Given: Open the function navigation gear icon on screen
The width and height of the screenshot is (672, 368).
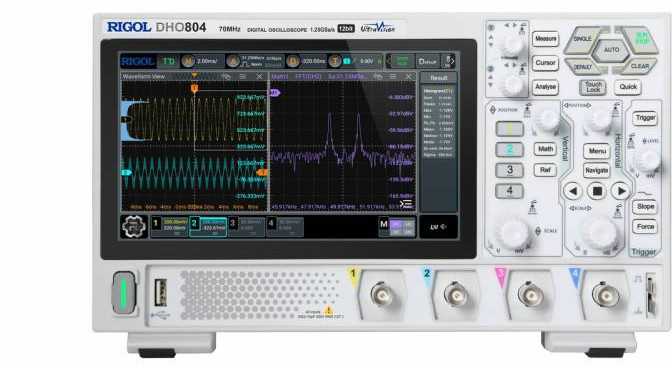Looking at the screenshot, I should (x=134, y=226).
